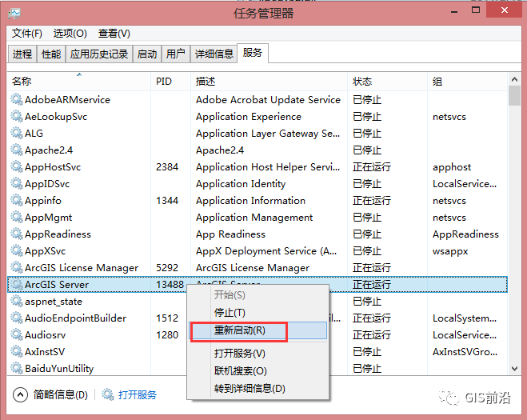Image resolution: width=527 pixels, height=420 pixels.
Task: Click the gear icon beside AppXSvc
Action: pyautogui.click(x=17, y=250)
